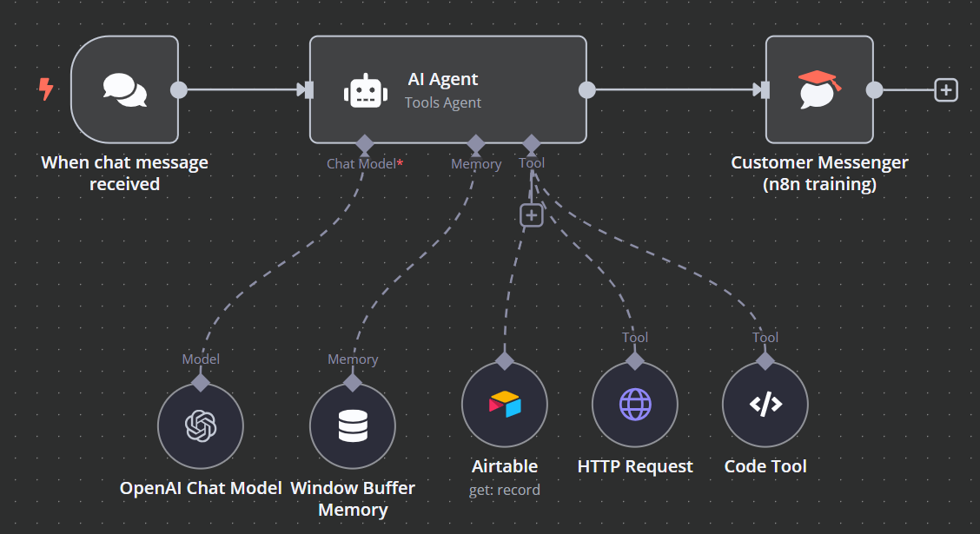Select the Window Buffer Memory node
The height and width of the screenshot is (534, 980).
[353, 425]
